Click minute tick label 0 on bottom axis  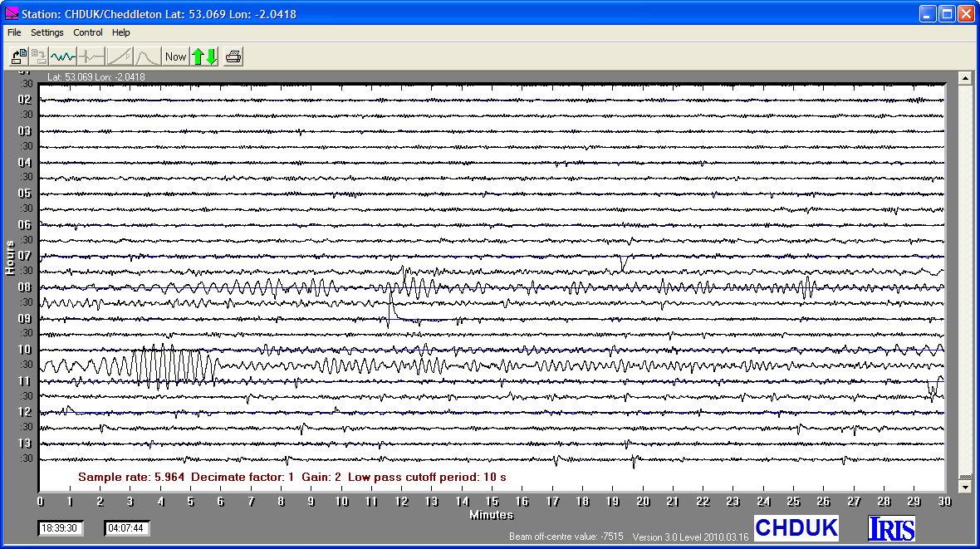(41, 502)
